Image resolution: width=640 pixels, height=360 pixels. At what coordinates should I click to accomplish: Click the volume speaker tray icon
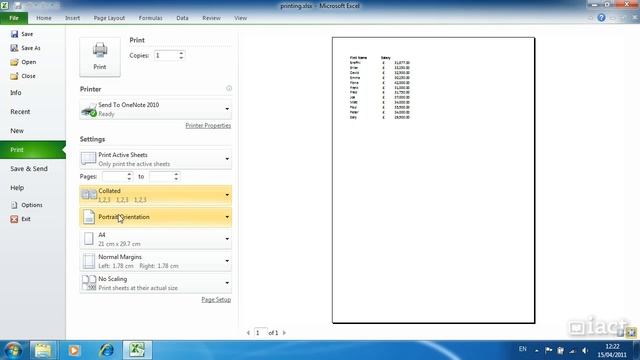585,351
